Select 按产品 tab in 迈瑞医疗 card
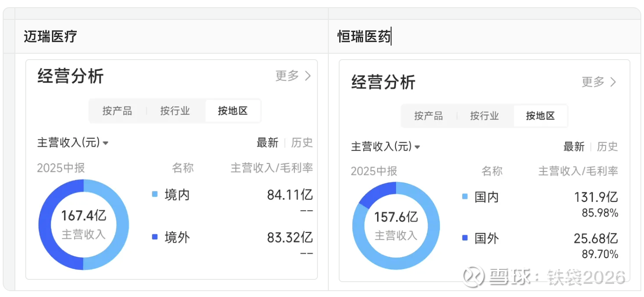 [x=117, y=111]
